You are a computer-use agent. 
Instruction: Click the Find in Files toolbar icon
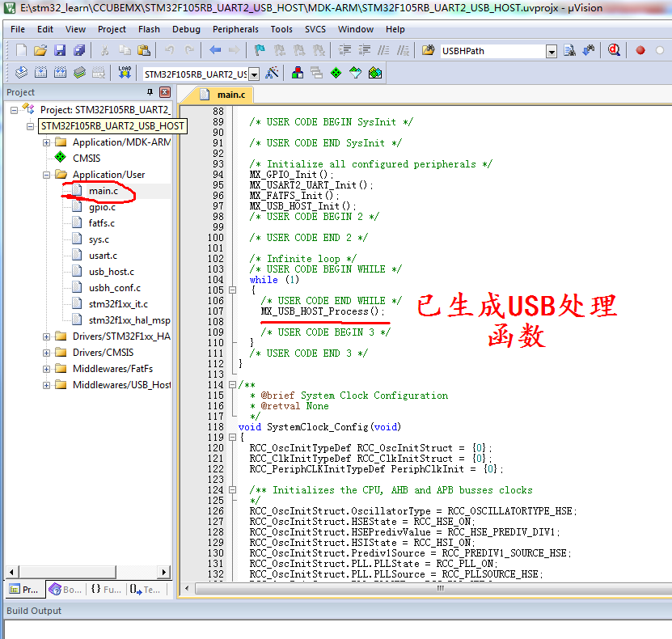(568, 50)
